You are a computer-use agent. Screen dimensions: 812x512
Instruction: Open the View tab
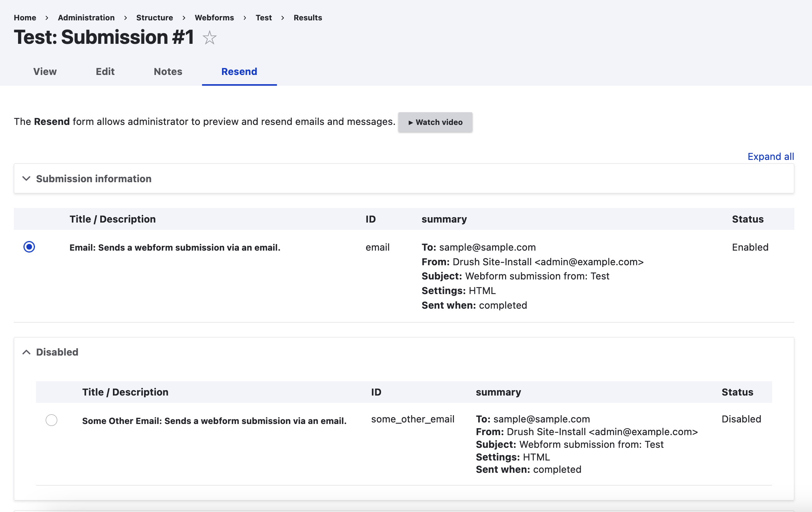point(45,71)
